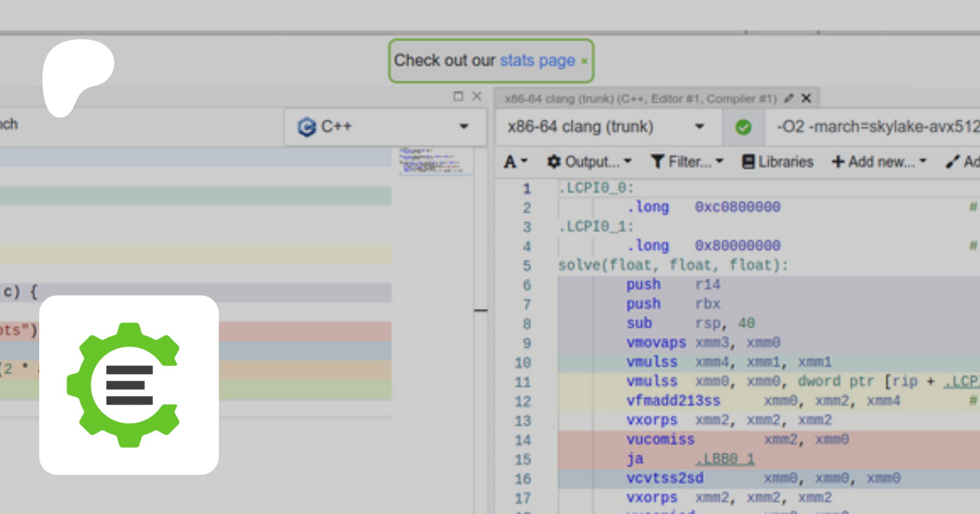Follow the .LBB0_1 label link

pyautogui.click(x=725, y=459)
